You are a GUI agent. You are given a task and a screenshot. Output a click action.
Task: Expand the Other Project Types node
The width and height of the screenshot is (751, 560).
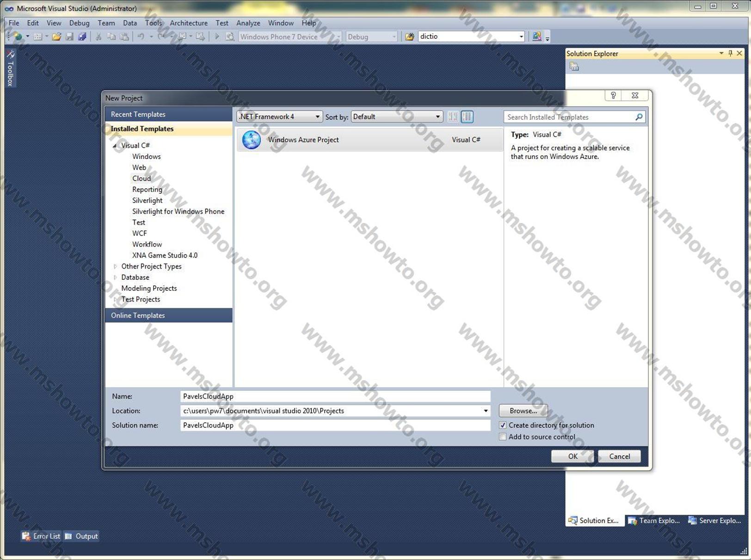115,266
